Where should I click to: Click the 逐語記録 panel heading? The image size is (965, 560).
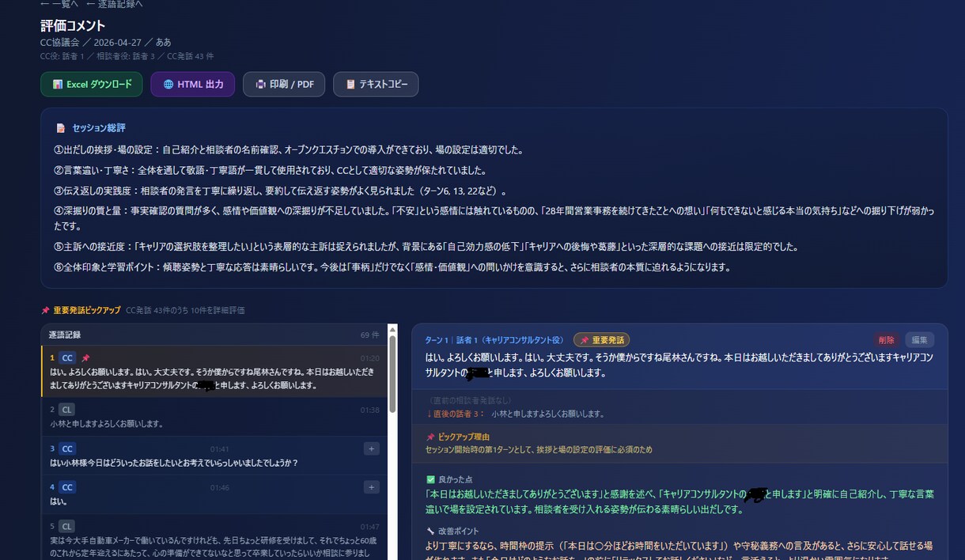pyautogui.click(x=65, y=335)
